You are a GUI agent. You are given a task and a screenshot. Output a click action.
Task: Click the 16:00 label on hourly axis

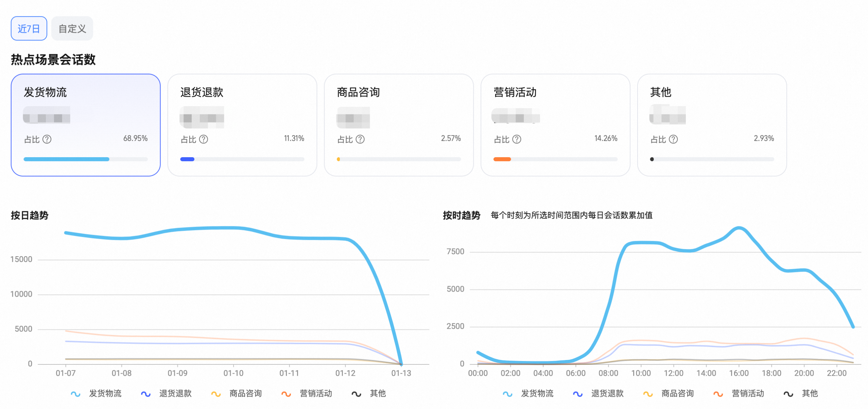[x=739, y=373]
